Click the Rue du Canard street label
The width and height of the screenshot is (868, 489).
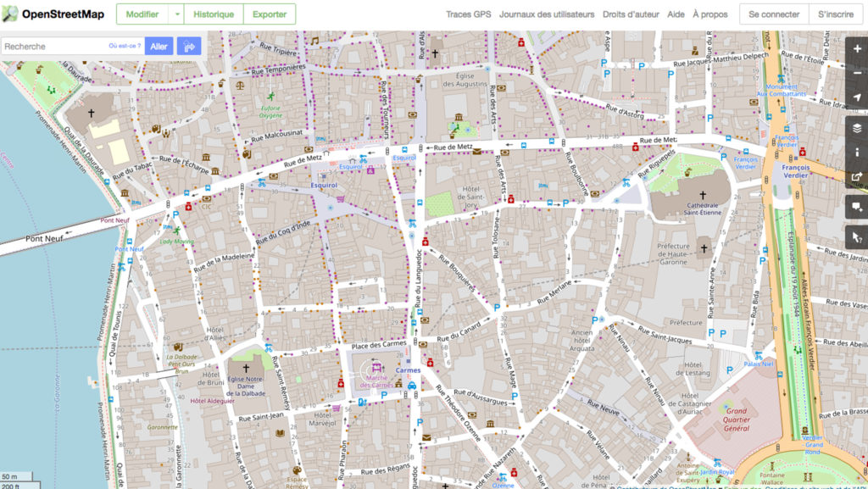pyautogui.click(x=459, y=332)
